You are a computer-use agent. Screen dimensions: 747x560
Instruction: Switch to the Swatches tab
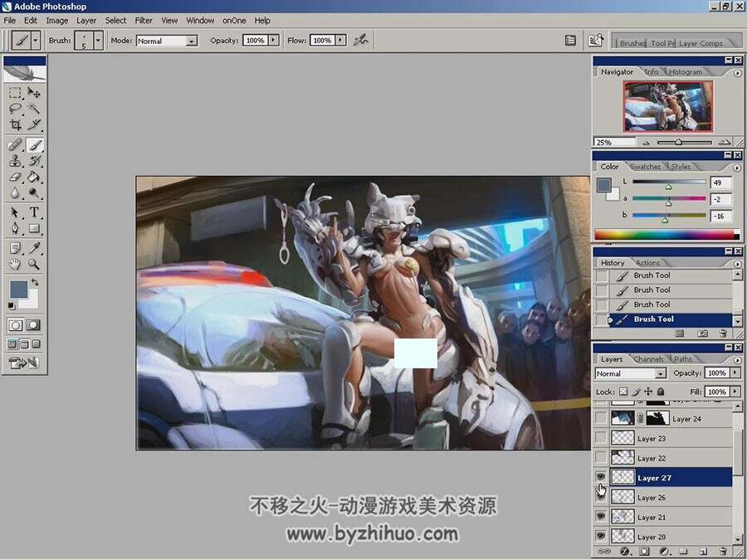(645, 167)
